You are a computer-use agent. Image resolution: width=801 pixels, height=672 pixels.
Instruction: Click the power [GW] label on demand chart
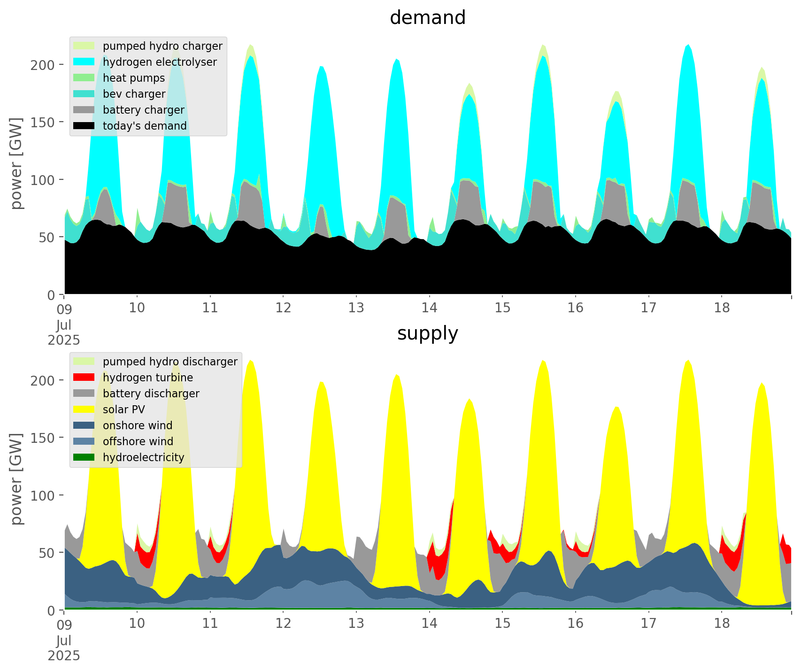(16, 163)
